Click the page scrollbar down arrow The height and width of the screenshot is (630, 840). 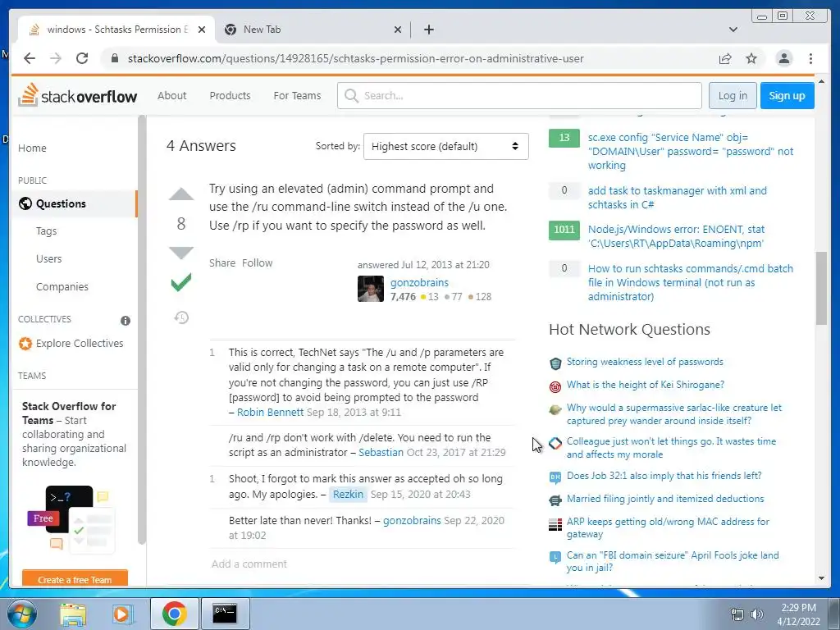(821, 578)
